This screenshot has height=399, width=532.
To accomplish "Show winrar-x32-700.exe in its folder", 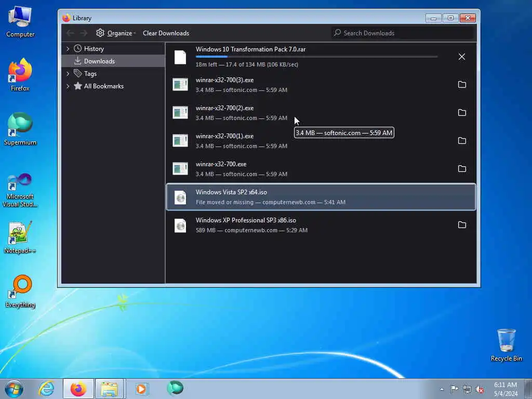I will click(462, 169).
